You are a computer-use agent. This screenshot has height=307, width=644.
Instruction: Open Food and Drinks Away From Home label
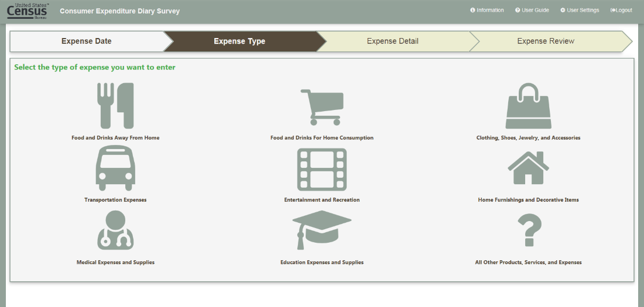115,138
